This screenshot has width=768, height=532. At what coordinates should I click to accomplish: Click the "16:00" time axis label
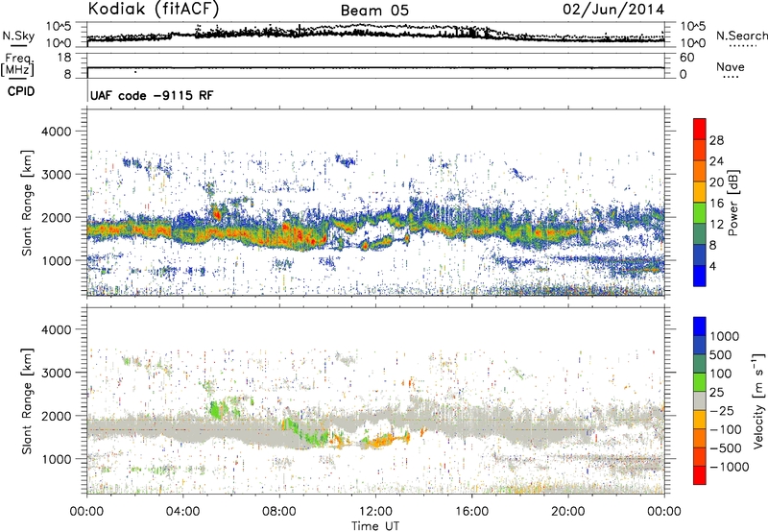tap(471, 512)
